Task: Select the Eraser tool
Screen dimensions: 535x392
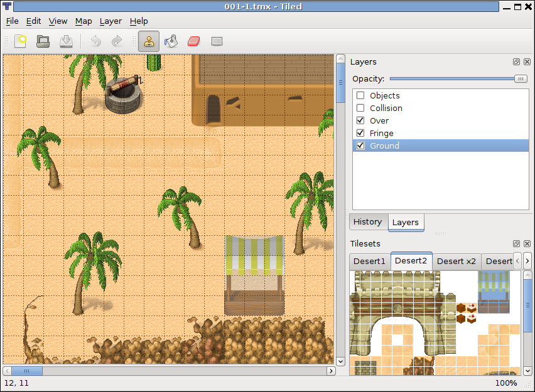Action: (x=193, y=41)
